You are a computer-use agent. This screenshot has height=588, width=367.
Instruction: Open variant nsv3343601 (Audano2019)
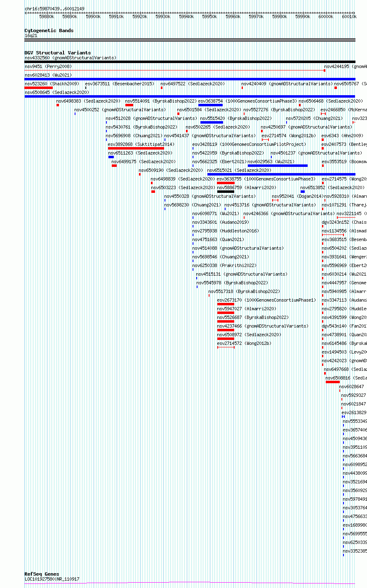[x=221, y=222]
